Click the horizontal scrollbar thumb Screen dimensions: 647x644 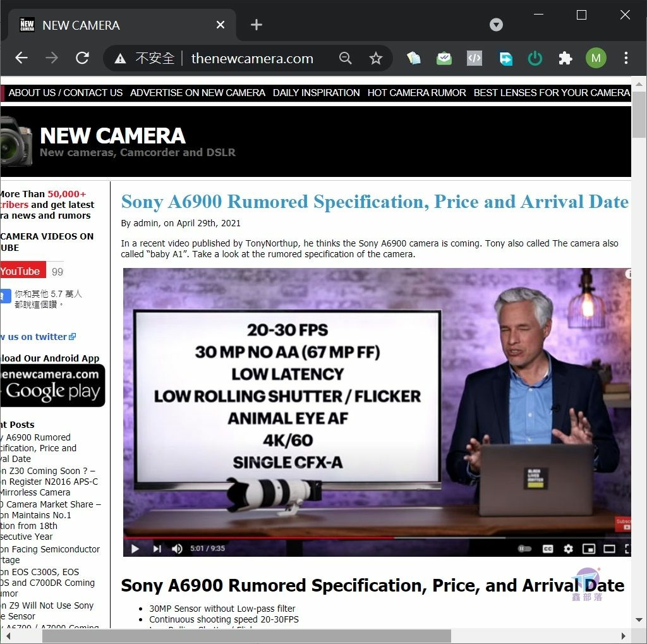(246, 636)
